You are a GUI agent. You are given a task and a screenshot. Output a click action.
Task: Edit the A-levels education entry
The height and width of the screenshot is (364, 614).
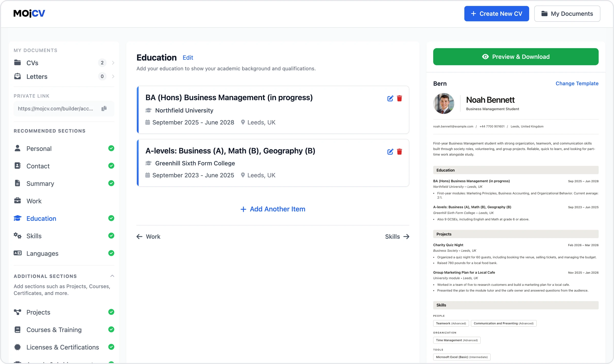point(390,152)
